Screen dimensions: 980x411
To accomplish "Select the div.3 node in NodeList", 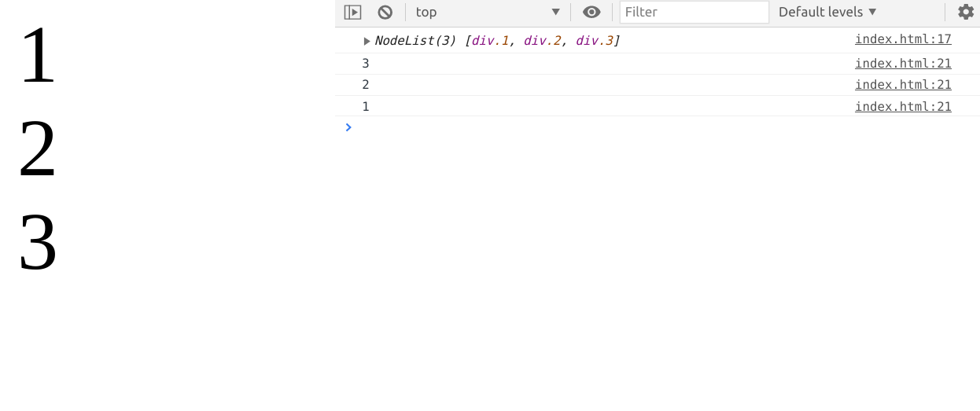I will [x=595, y=40].
